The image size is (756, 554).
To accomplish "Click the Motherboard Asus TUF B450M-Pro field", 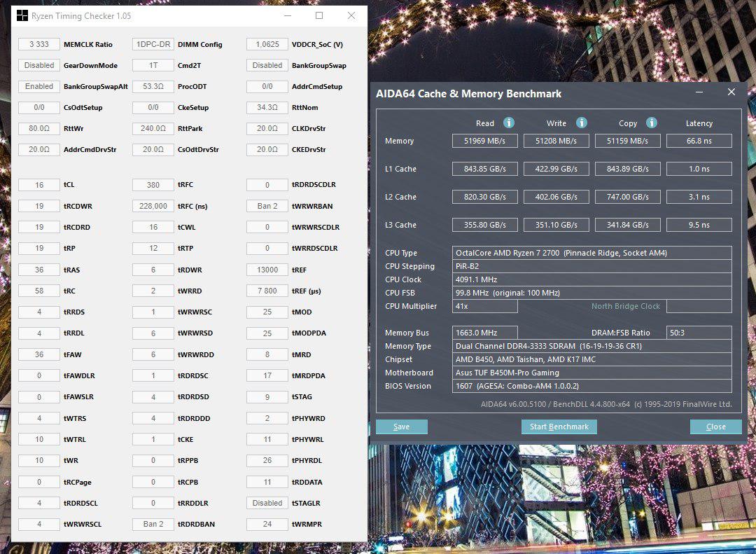I will (592, 373).
